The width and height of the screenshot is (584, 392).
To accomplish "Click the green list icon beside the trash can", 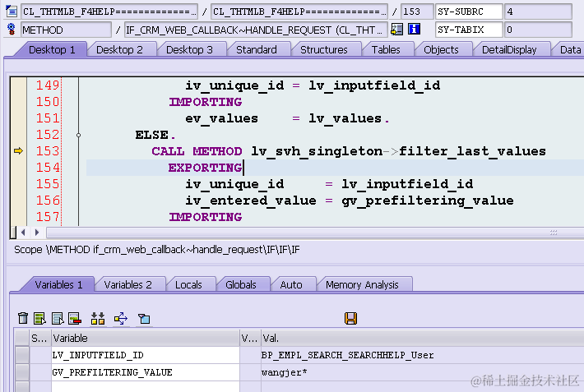I will (x=39, y=318).
